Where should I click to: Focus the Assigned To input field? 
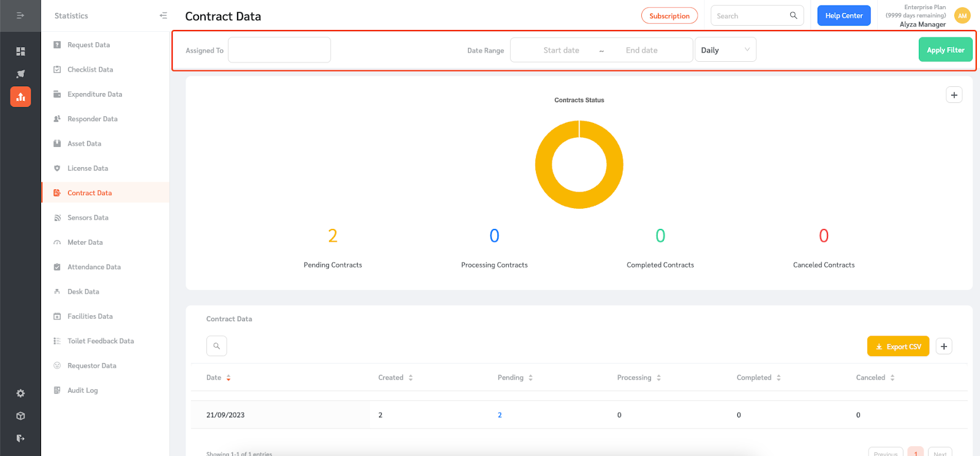pyautogui.click(x=279, y=50)
